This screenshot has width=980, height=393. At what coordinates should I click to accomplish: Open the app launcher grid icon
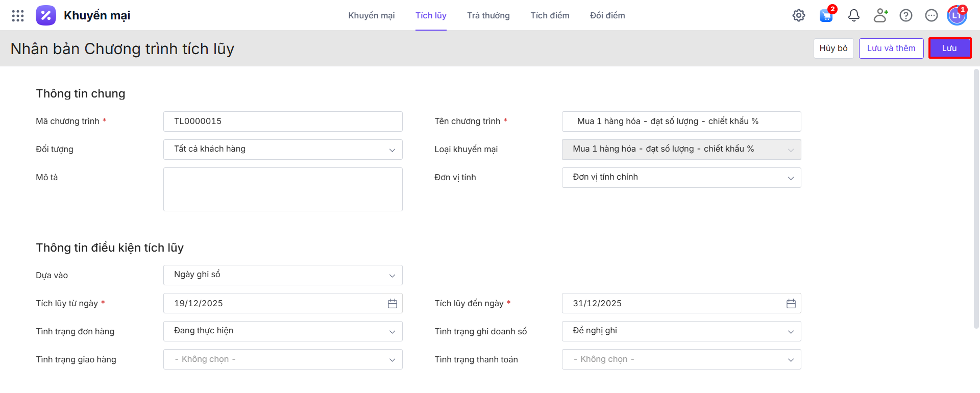18,16
